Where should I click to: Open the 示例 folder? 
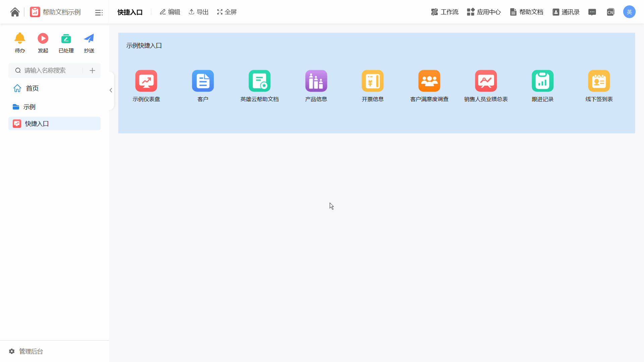(54, 107)
